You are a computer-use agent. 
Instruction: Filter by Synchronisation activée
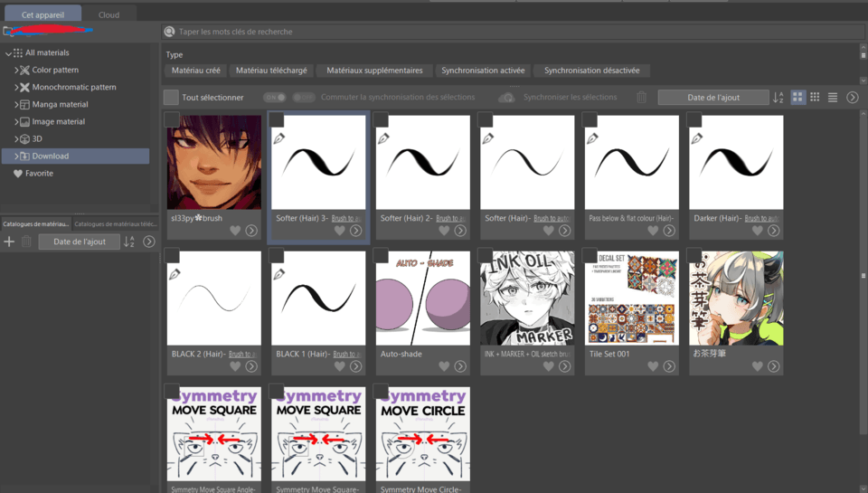point(483,71)
